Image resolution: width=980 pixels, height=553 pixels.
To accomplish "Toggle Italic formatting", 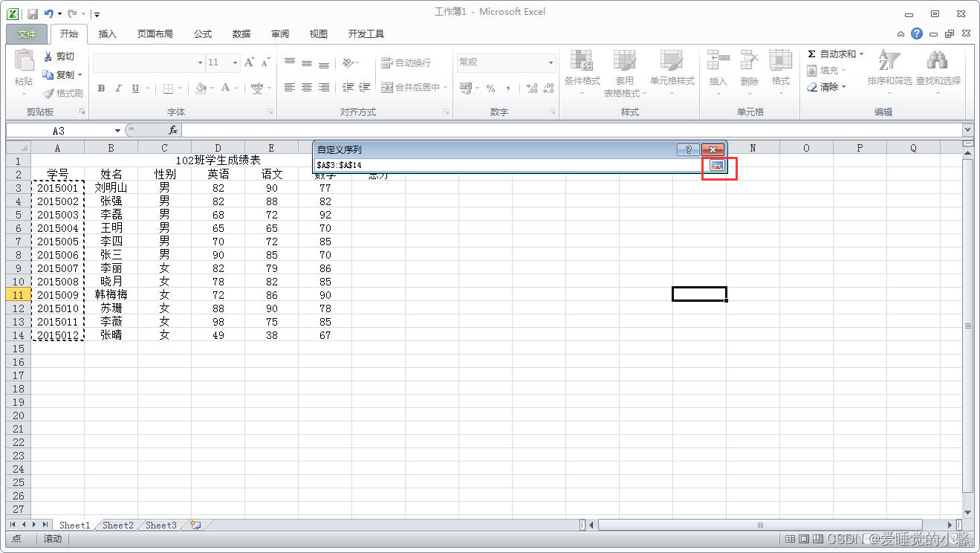I will coord(118,88).
